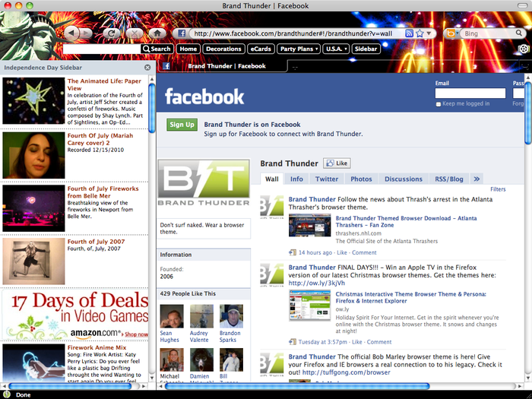Image resolution: width=532 pixels, height=399 pixels.
Task: Open the browser home icon
Action: click(x=157, y=33)
